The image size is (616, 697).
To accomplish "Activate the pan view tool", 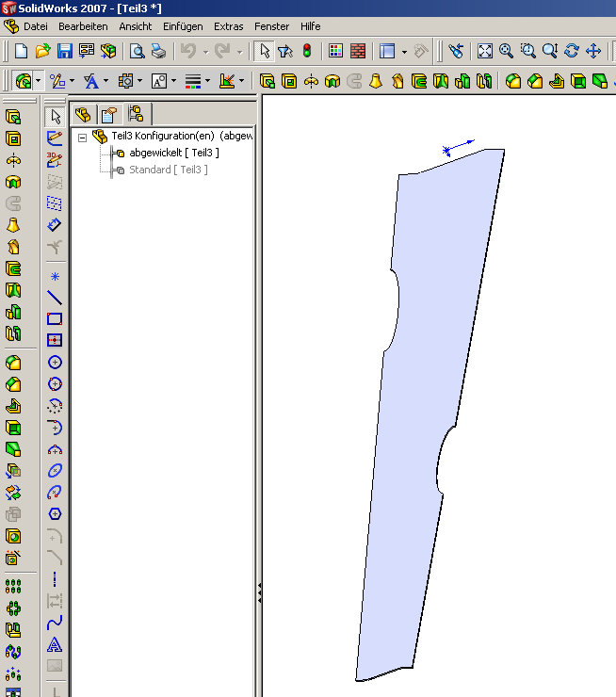I will coord(593,51).
